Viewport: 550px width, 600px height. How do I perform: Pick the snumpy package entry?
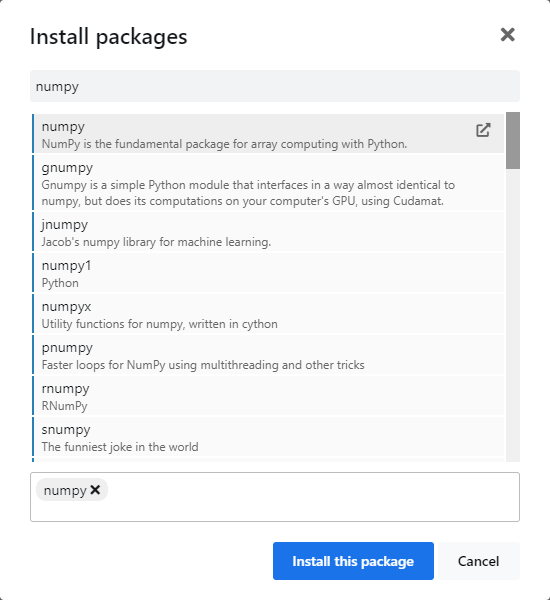[268, 436]
